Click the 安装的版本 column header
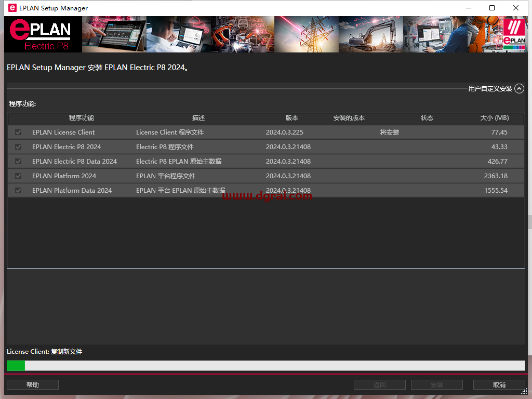The image size is (532, 399). [x=349, y=118]
